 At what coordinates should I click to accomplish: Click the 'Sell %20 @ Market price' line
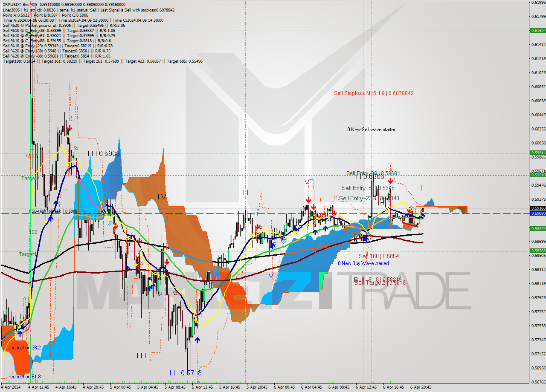tap(64, 25)
